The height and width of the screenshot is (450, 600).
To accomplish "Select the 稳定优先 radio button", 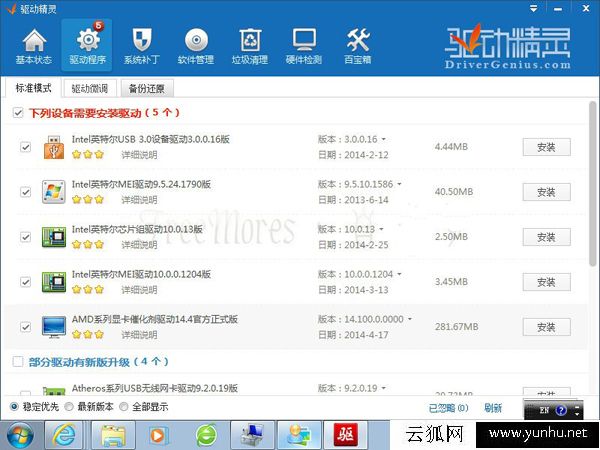I will coord(14,407).
